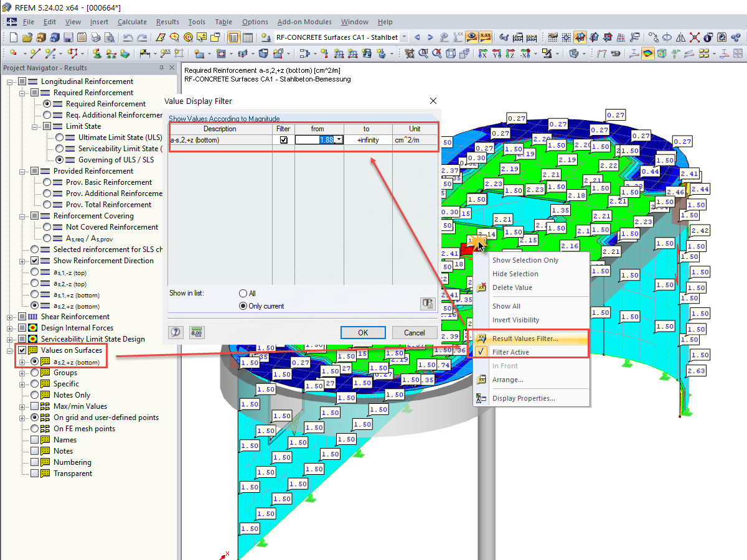Click the Print icon in toolbar
Viewport: 747px width, 560px height.
[x=96, y=37]
